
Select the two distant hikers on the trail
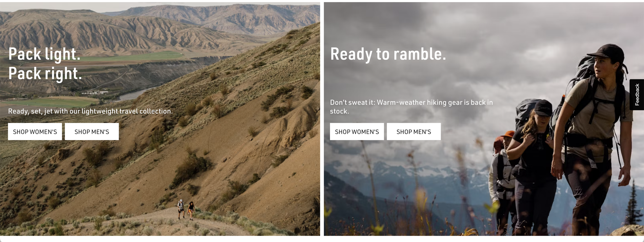[186, 209]
